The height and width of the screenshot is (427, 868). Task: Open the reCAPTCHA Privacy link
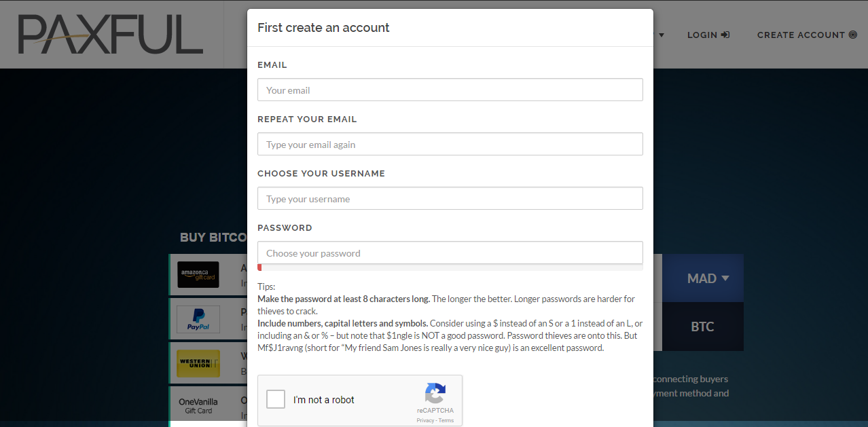click(x=425, y=421)
